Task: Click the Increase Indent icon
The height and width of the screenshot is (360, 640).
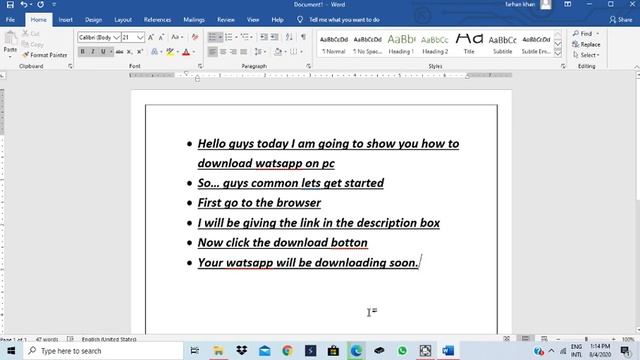Action: coord(275,37)
